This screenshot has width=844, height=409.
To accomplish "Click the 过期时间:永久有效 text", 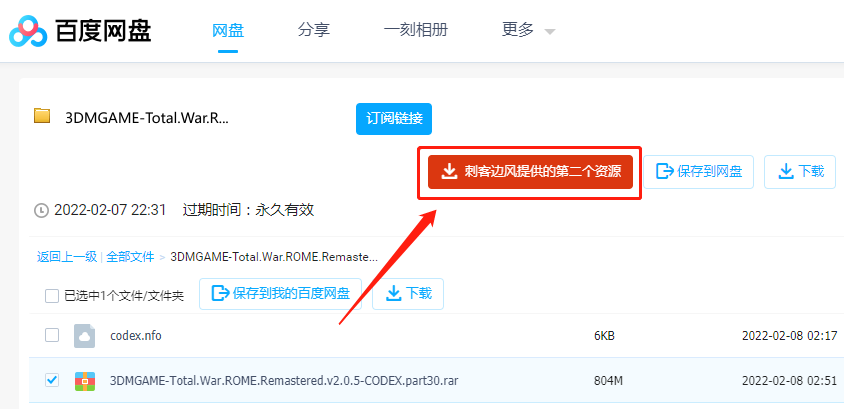I will point(248,210).
